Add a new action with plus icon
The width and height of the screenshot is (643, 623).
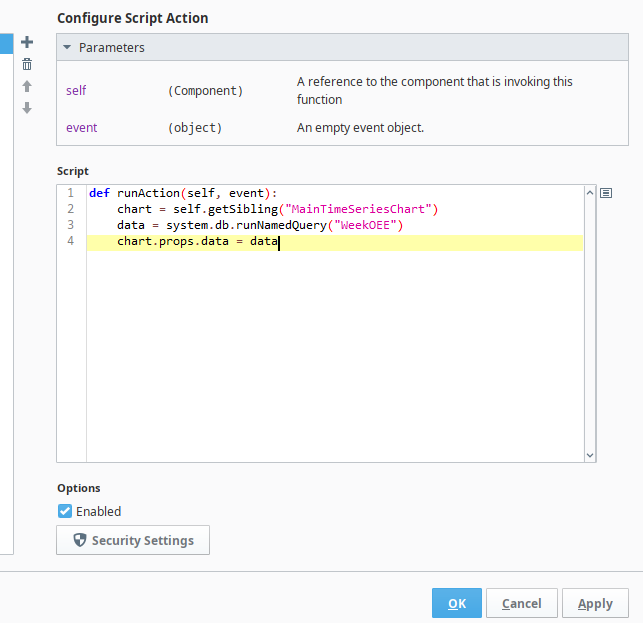[x=27, y=42]
